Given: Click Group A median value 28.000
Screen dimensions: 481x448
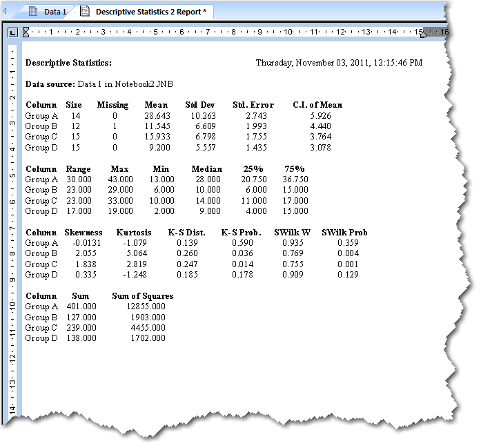Looking at the screenshot, I should pos(208,179).
